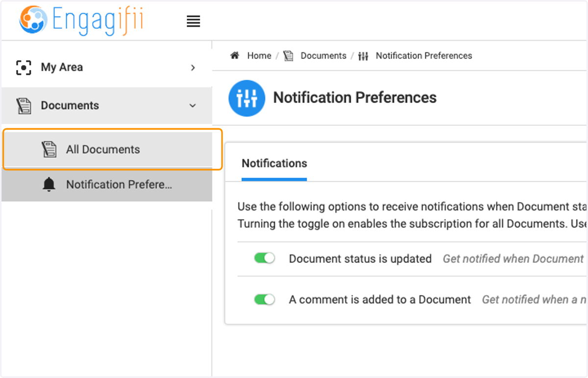Click the Documents sidebar icon
This screenshot has width=588, height=378.
tap(24, 106)
